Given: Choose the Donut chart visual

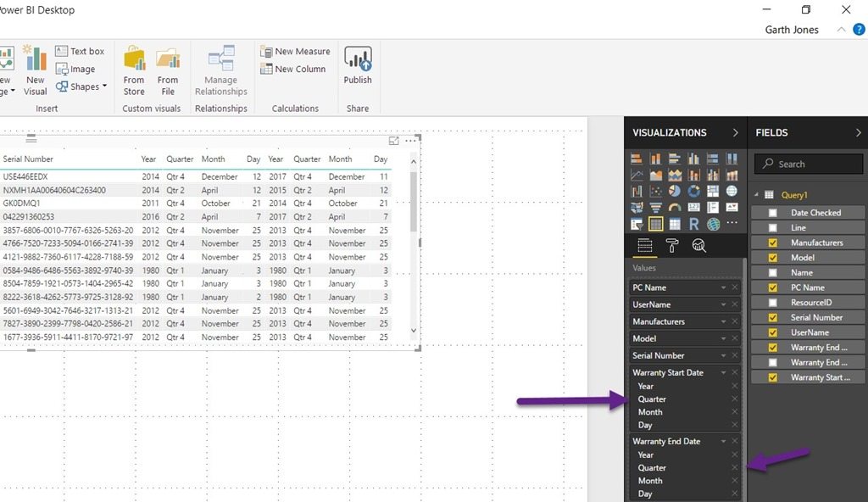Looking at the screenshot, I should (x=693, y=192).
